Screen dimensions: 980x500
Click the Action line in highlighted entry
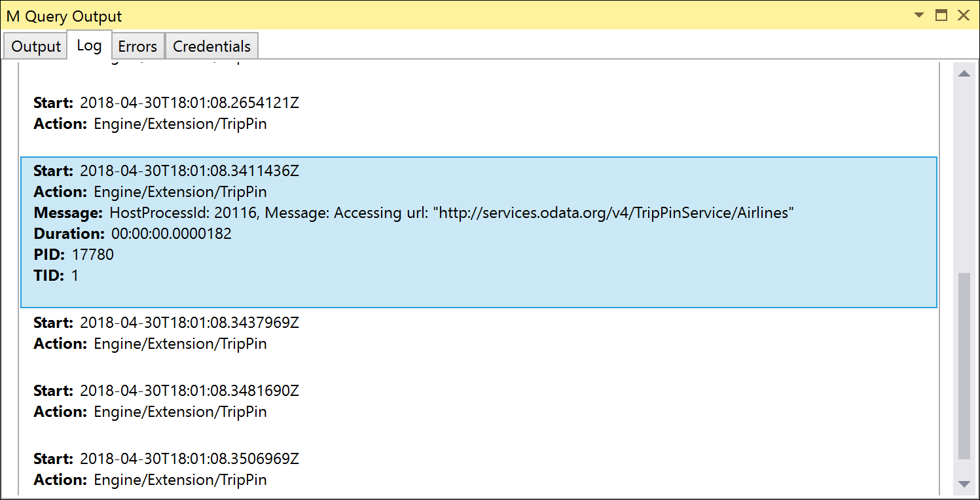[x=151, y=192]
